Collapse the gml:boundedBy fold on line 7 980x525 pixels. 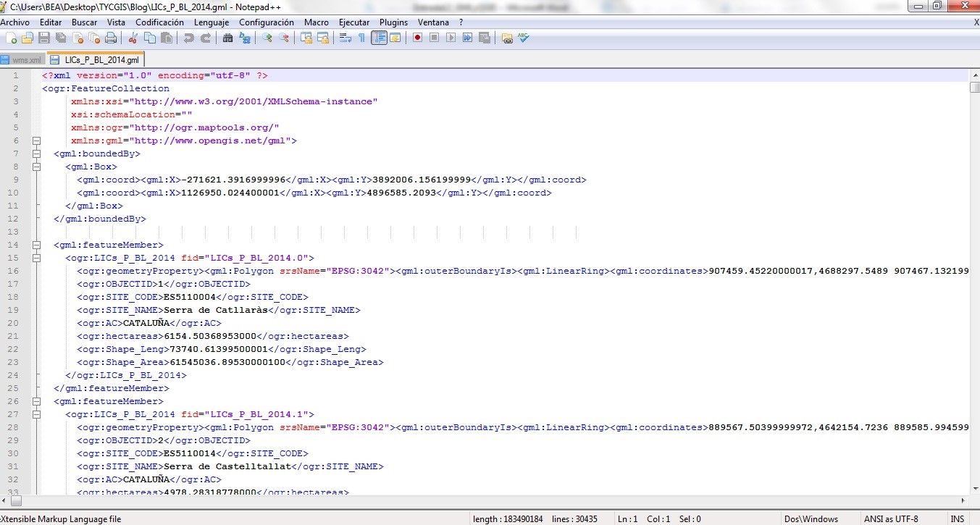point(36,153)
